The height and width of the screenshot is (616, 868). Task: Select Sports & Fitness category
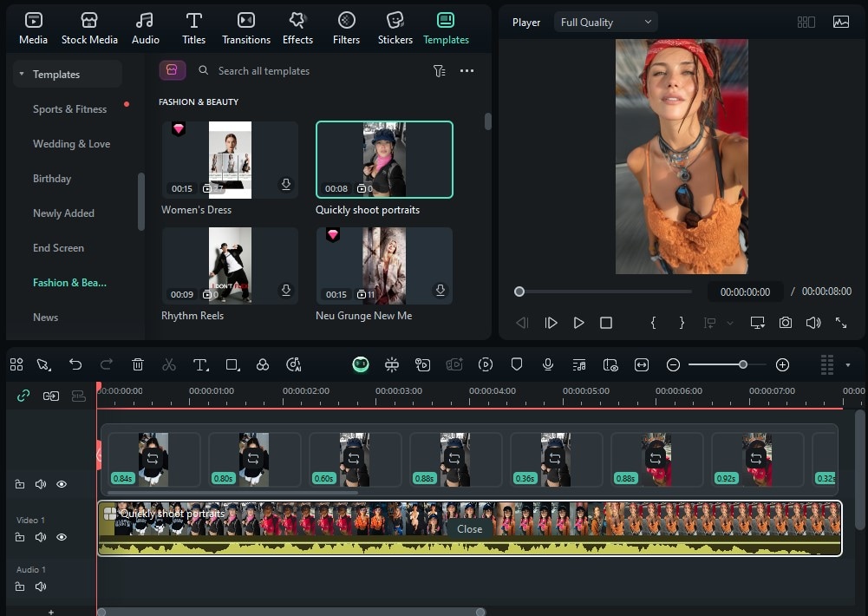69,109
